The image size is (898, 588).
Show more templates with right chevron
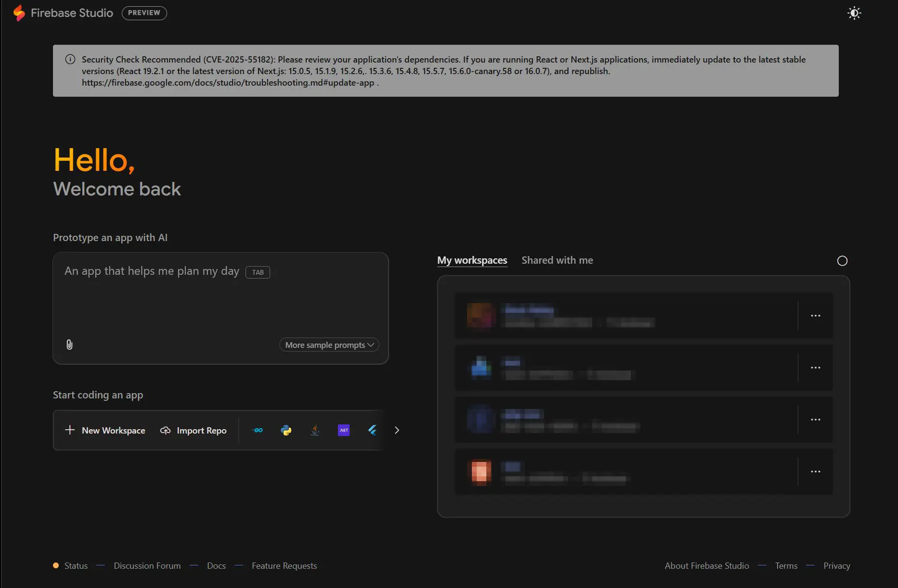[x=397, y=430]
